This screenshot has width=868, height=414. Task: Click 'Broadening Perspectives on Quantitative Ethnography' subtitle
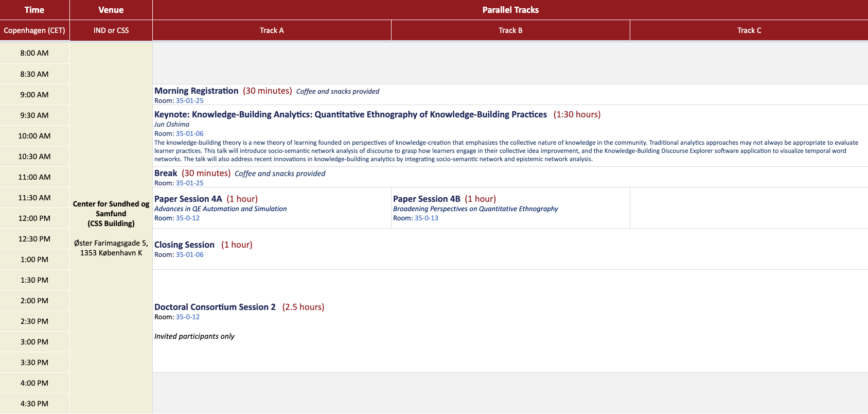[475, 209]
